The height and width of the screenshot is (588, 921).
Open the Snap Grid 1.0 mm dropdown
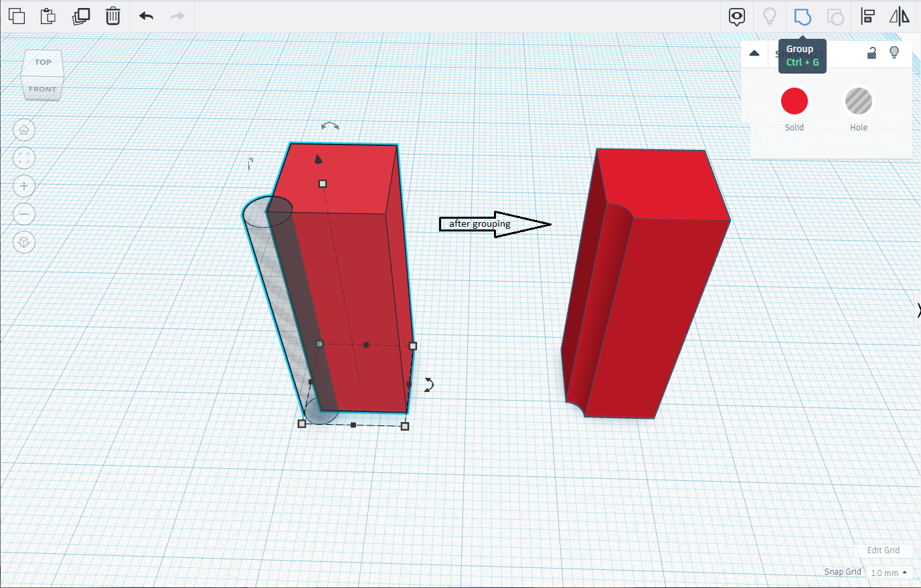(888, 573)
